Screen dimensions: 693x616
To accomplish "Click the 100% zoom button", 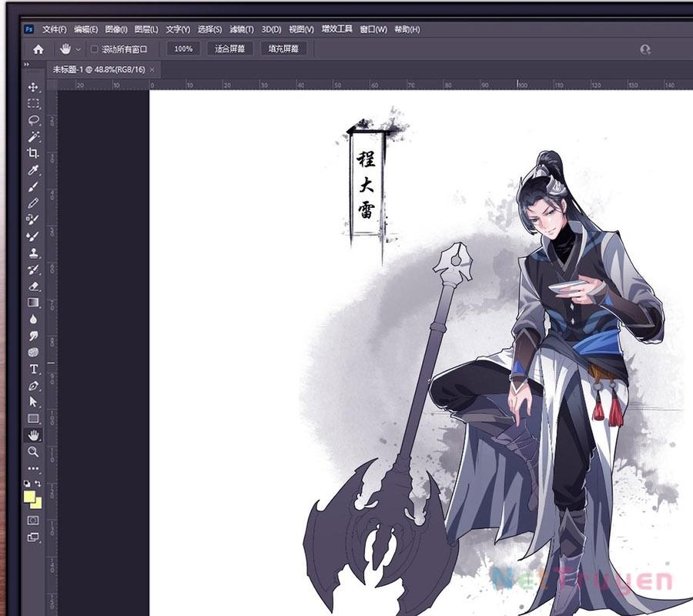I will pyautogui.click(x=183, y=49).
